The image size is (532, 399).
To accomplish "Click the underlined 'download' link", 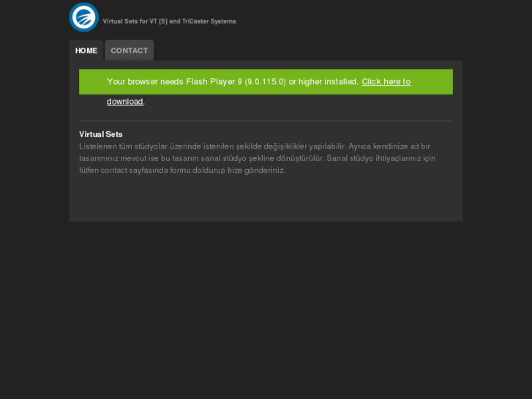I will 125,102.
